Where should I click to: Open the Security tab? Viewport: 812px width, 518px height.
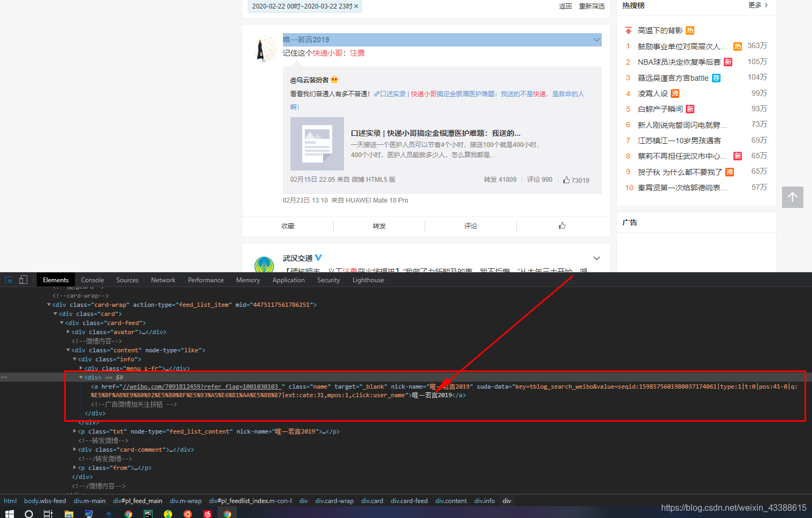click(x=328, y=280)
